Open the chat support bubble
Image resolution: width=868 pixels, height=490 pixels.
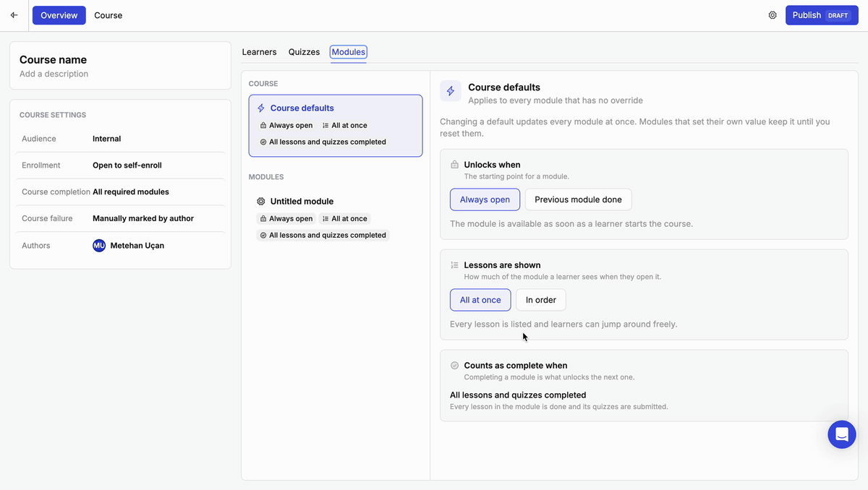pyautogui.click(x=842, y=434)
